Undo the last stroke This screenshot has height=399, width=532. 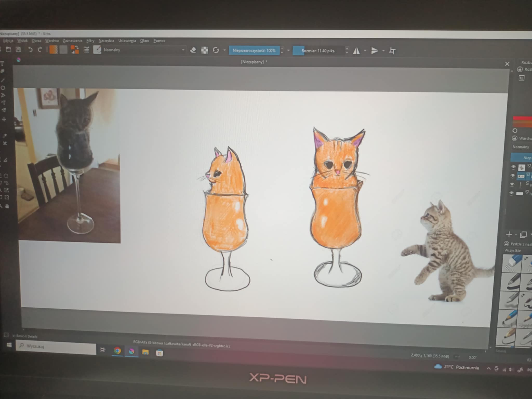30,50
